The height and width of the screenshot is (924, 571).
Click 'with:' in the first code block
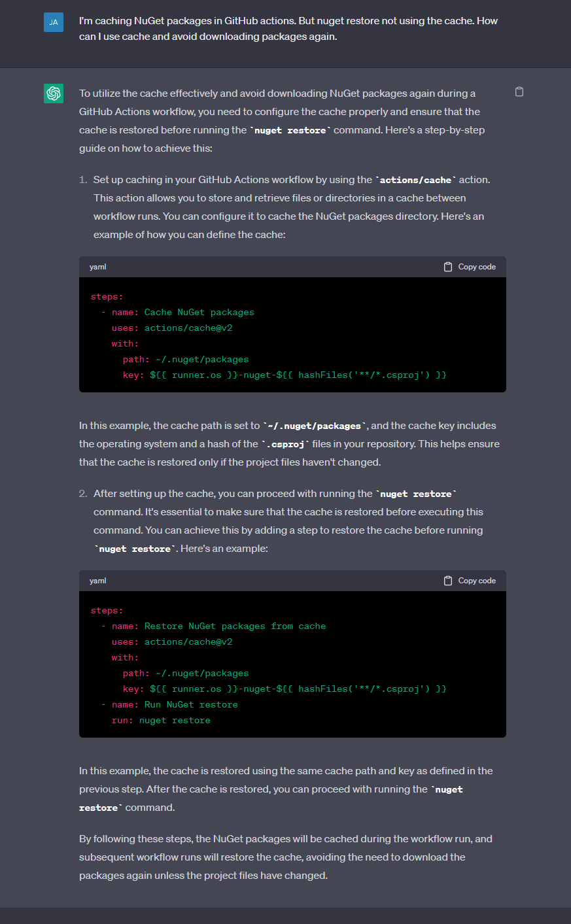125,344
